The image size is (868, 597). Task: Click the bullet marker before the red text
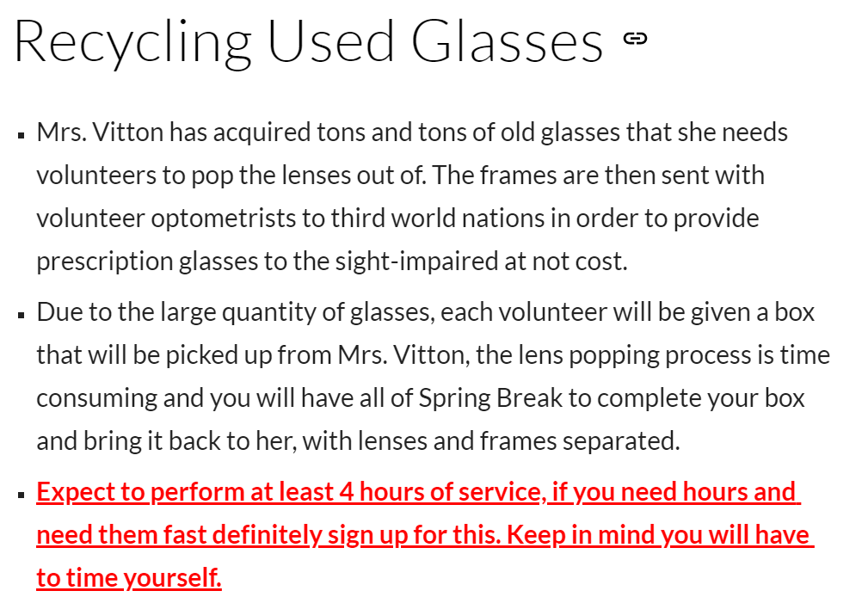tap(21, 495)
